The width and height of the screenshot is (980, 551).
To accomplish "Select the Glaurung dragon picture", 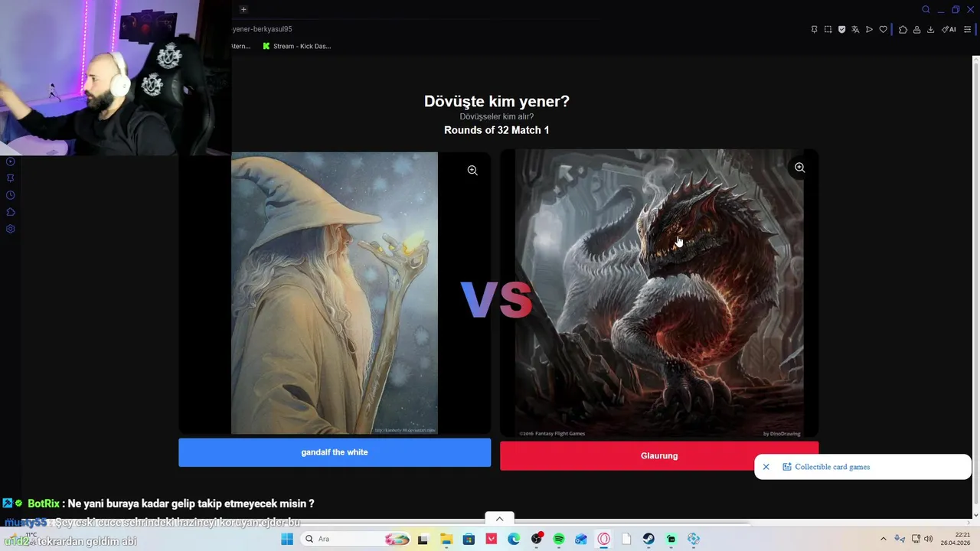I will pos(659,293).
